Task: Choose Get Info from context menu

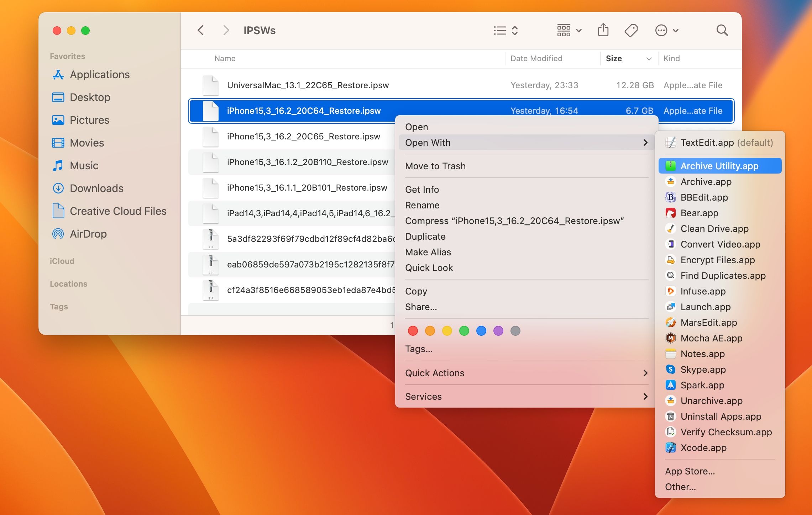Action: (x=422, y=190)
